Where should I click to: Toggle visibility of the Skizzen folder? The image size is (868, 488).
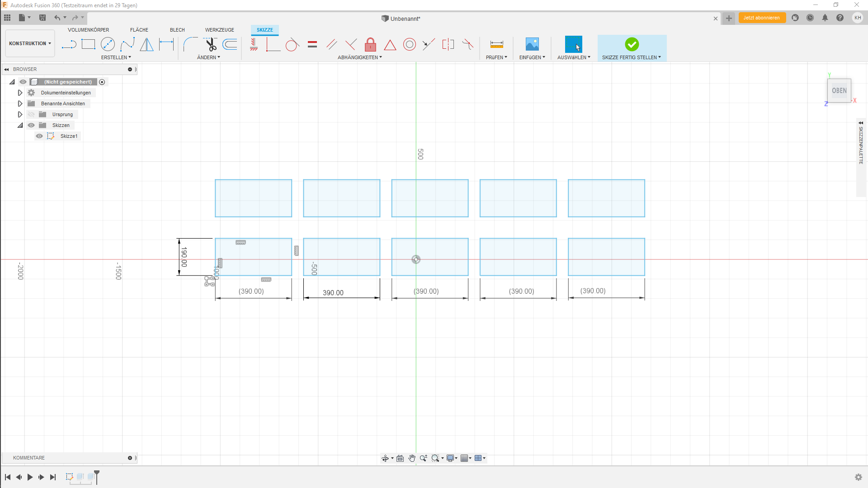click(31, 125)
